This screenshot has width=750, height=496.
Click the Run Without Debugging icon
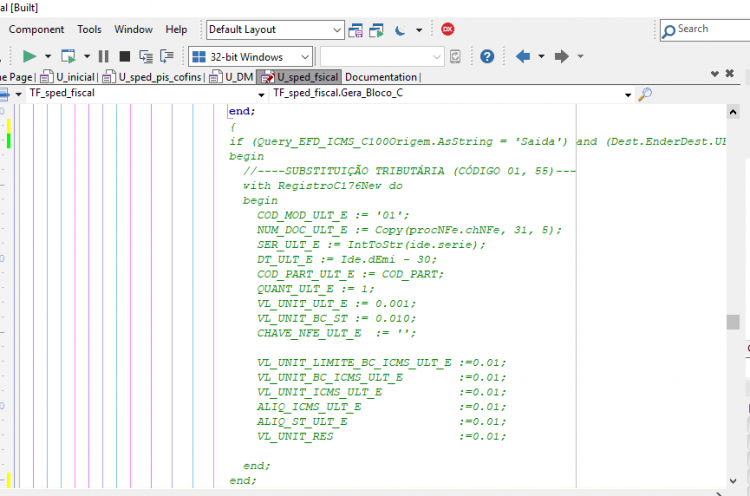[68, 56]
